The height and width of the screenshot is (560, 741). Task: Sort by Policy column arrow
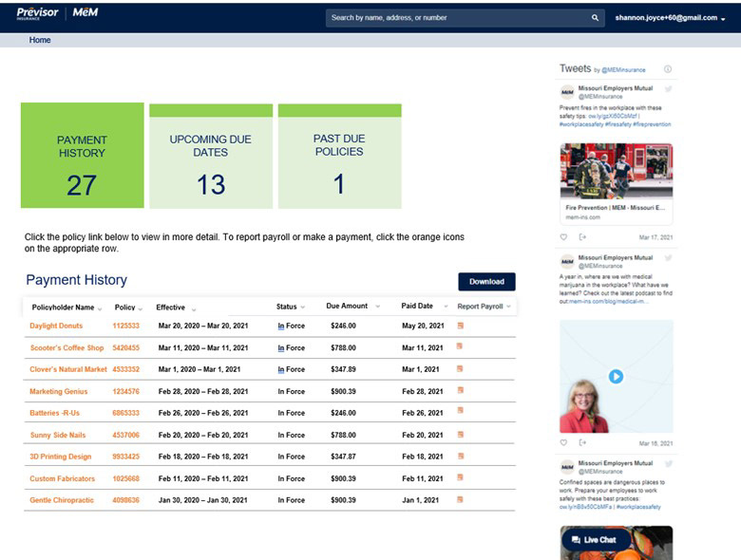pyautogui.click(x=141, y=308)
